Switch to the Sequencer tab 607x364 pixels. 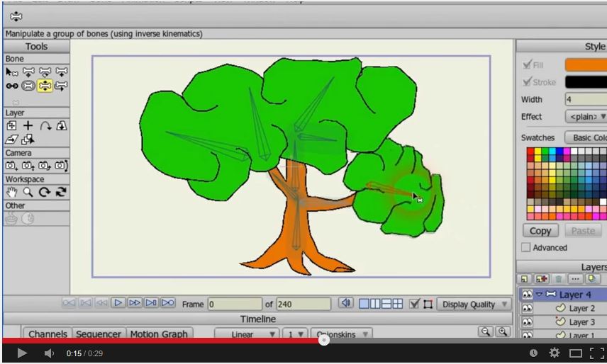click(99, 334)
